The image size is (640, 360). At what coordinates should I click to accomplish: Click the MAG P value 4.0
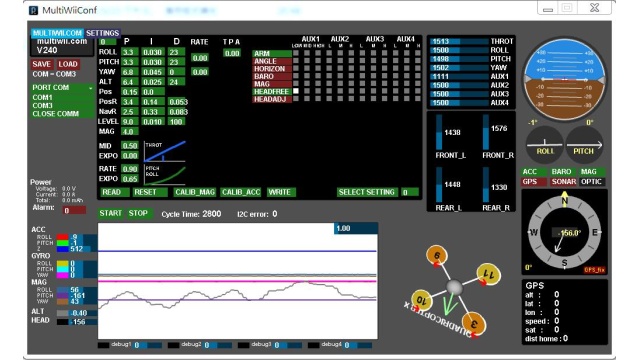[x=130, y=131]
